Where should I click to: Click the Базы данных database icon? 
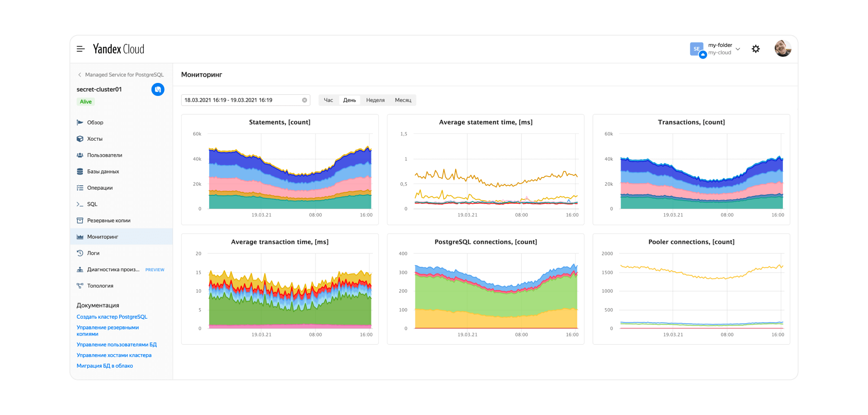pos(80,171)
